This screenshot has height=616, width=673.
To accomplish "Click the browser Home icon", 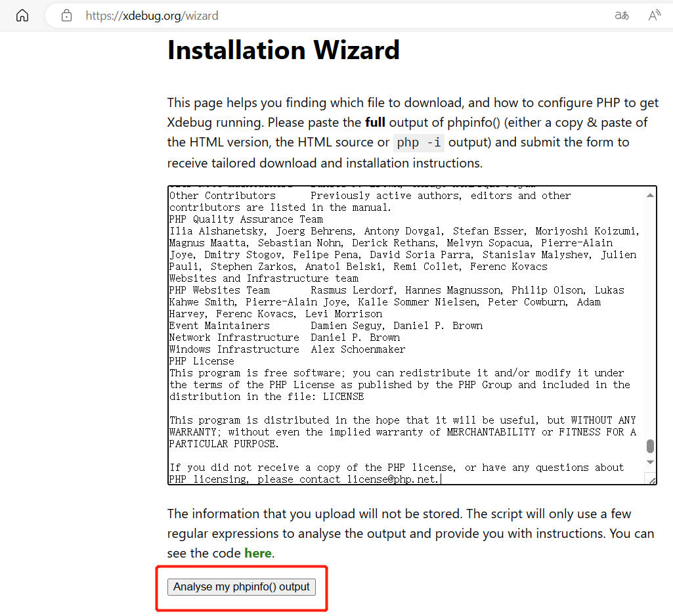I will point(22,16).
